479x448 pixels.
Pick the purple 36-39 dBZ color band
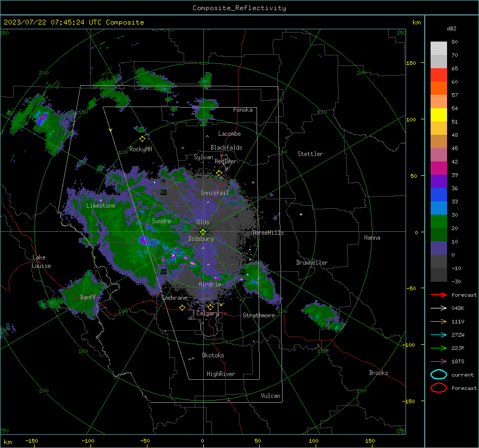439,181
